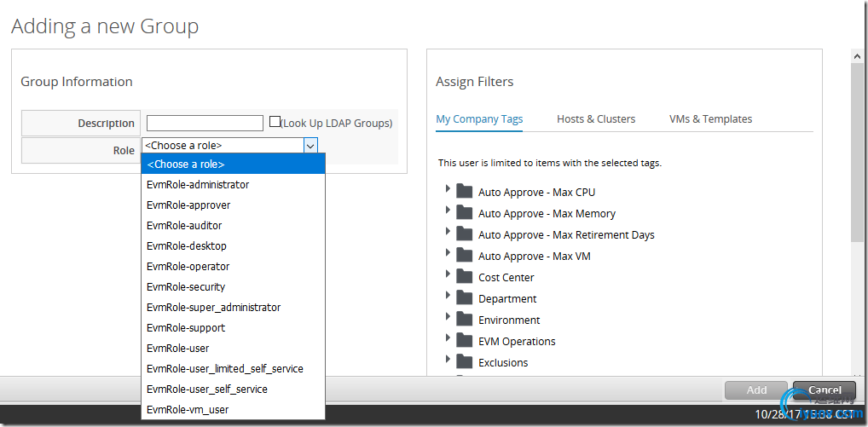The height and width of the screenshot is (427, 868).
Task: Pick the EvmRole-user_self_service option
Action: [207, 389]
